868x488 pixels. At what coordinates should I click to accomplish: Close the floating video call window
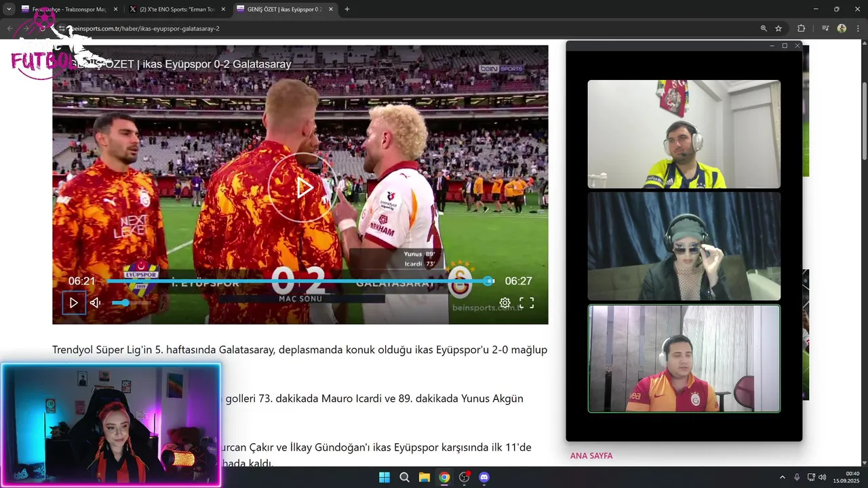tap(797, 45)
